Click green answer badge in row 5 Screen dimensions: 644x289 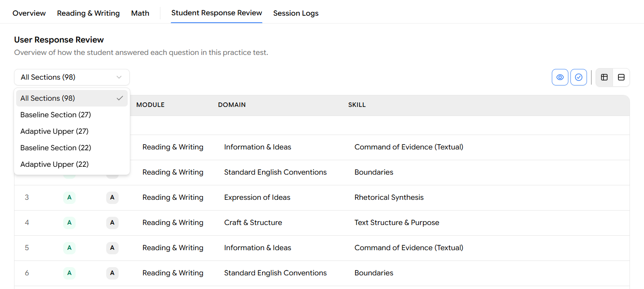coord(69,248)
